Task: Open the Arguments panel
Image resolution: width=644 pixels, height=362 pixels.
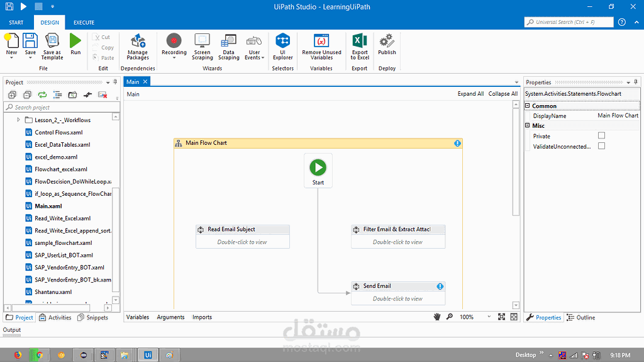Action: (170, 317)
